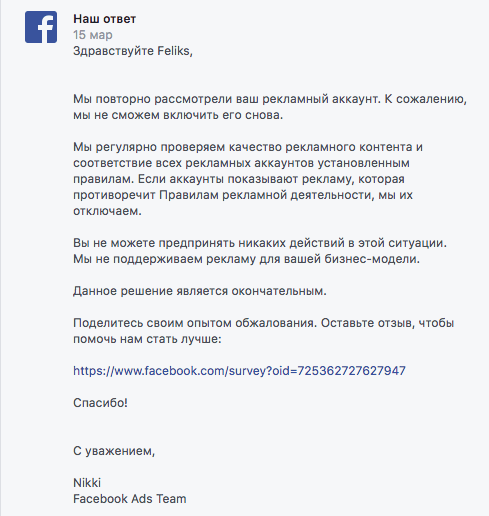Click the phrase "Правилам рекламной деятельности"
Viewport: 489px width, 516px height.
[265, 195]
